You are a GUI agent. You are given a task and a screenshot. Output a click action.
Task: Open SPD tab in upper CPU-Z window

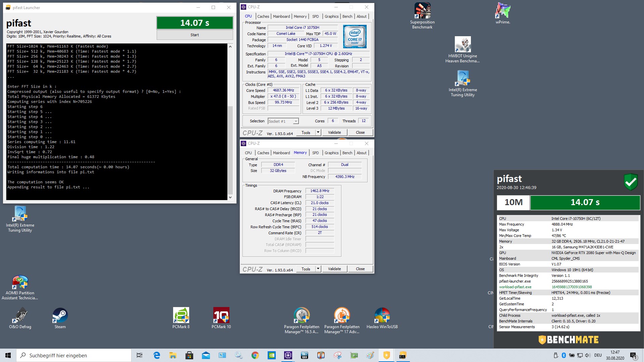coord(315,16)
